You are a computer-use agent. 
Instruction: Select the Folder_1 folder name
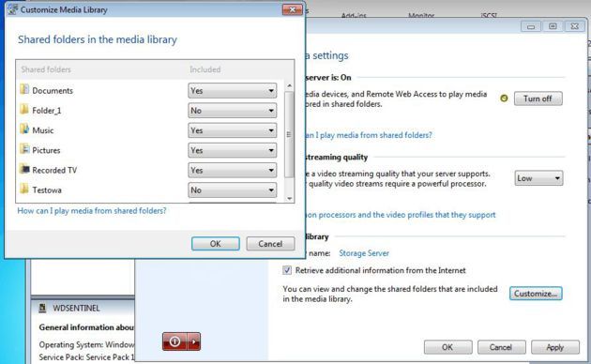pos(47,111)
